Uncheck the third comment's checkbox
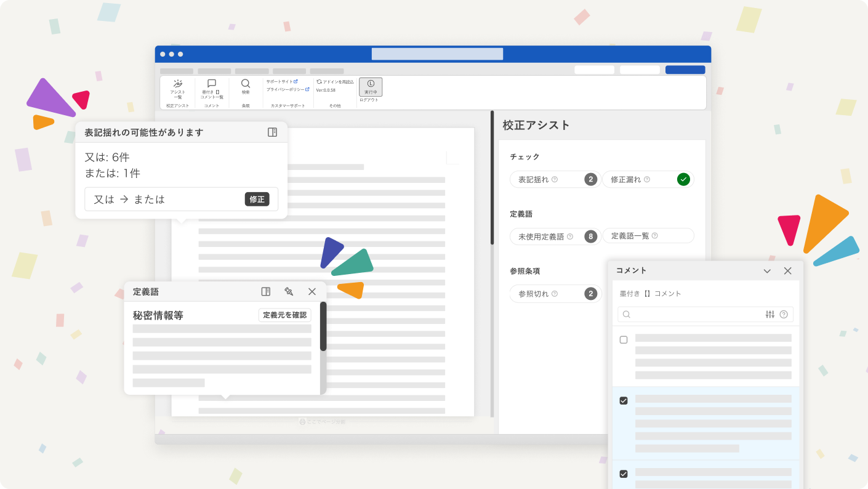The width and height of the screenshot is (868, 489). pos(624,474)
